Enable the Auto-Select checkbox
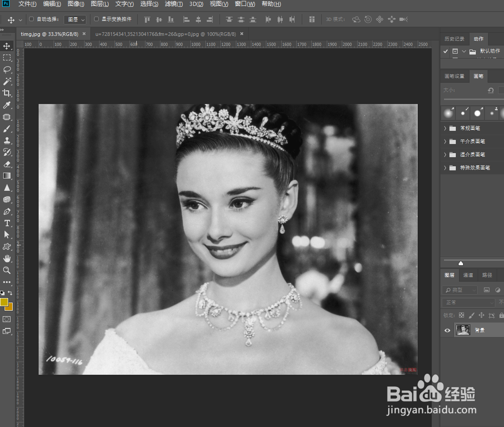 [x=31, y=19]
